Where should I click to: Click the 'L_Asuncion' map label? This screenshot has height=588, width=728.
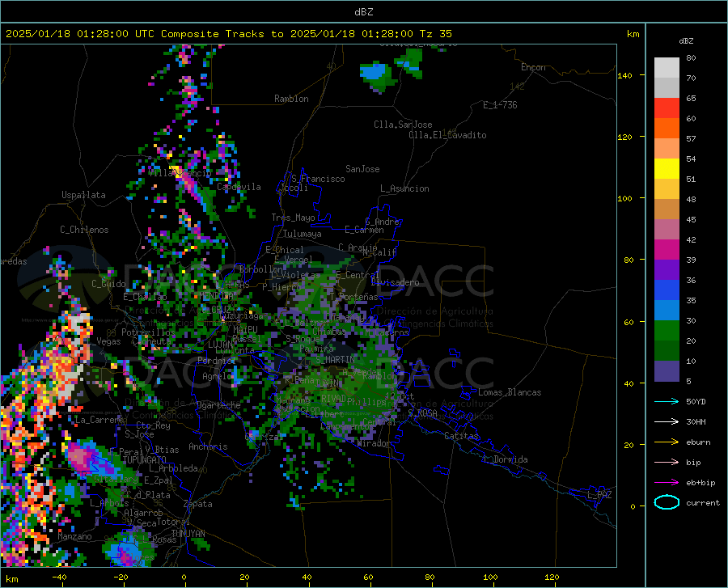[x=404, y=188]
